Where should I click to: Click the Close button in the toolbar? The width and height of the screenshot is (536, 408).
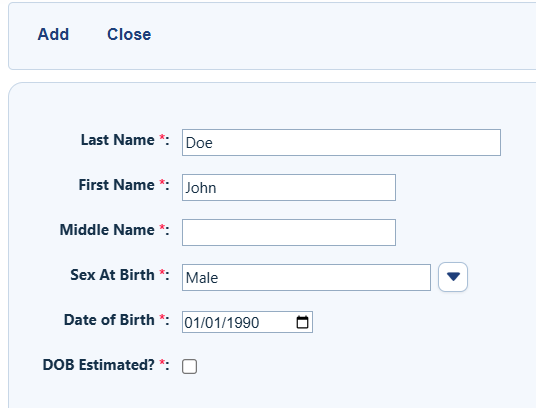pos(129,34)
